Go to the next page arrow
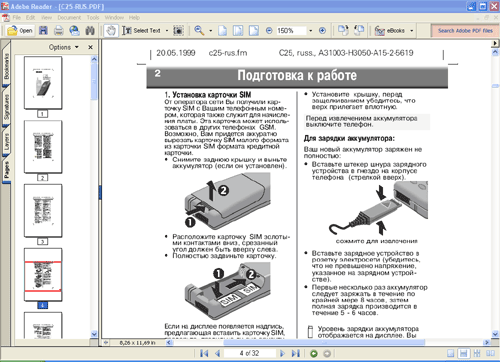Image resolution: width=500 pixels, height=362 pixels. click(282, 353)
